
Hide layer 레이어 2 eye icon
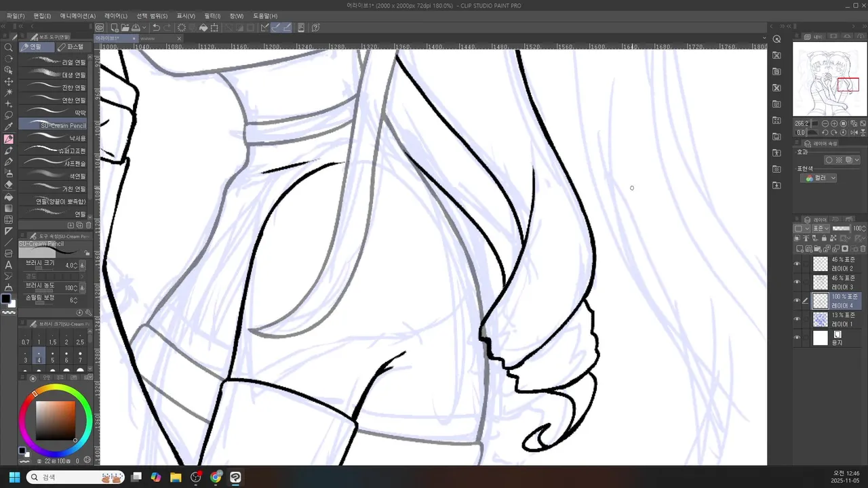coord(797,264)
